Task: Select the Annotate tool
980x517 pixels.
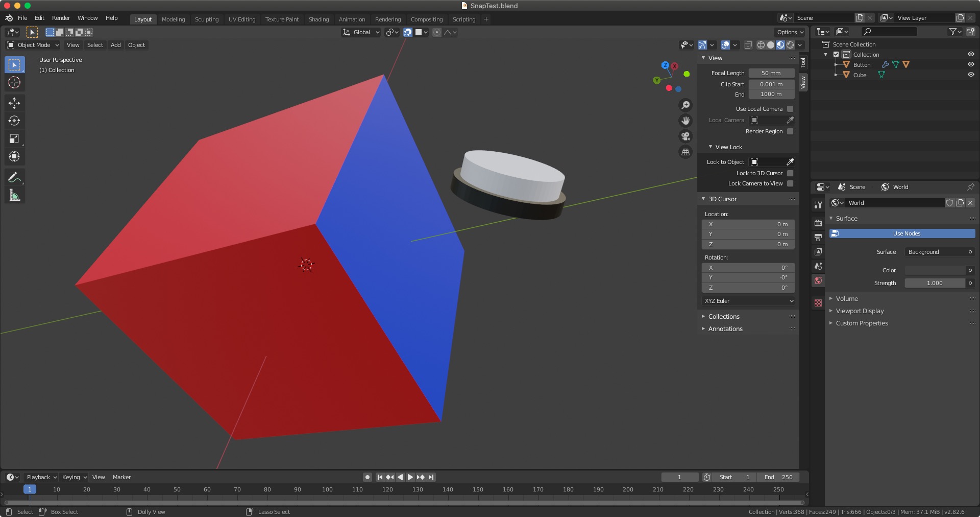Action: (x=14, y=177)
